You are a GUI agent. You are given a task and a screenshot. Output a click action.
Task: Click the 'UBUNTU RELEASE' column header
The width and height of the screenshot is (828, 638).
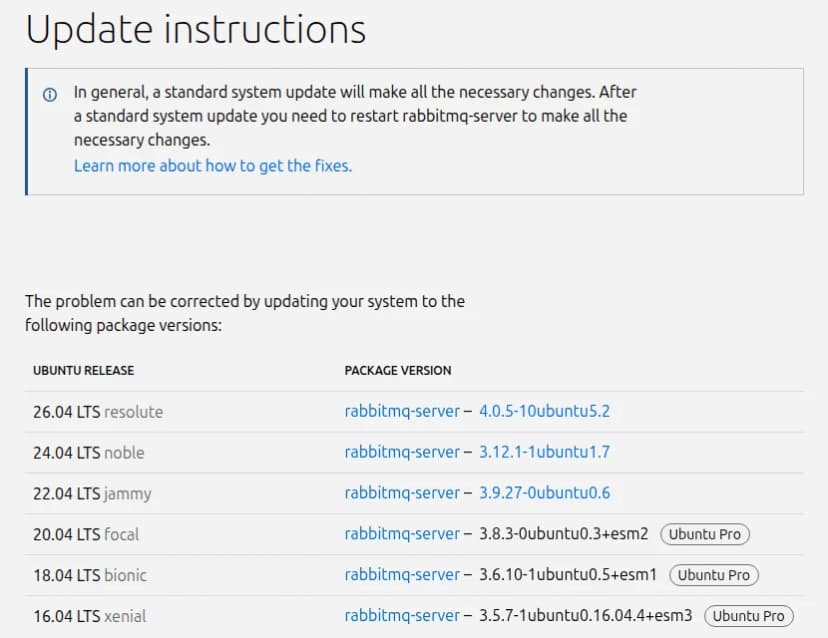pos(83,370)
